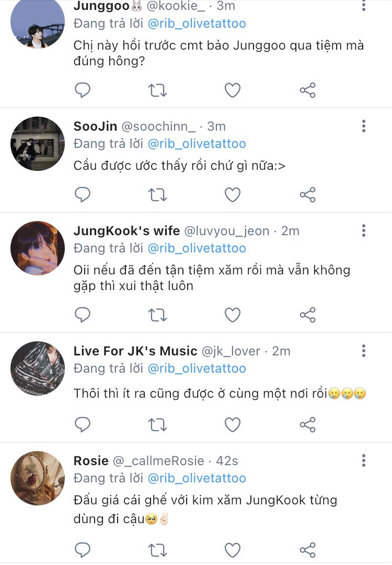Like SooJin's tweet
The image size is (392, 565).
(232, 195)
